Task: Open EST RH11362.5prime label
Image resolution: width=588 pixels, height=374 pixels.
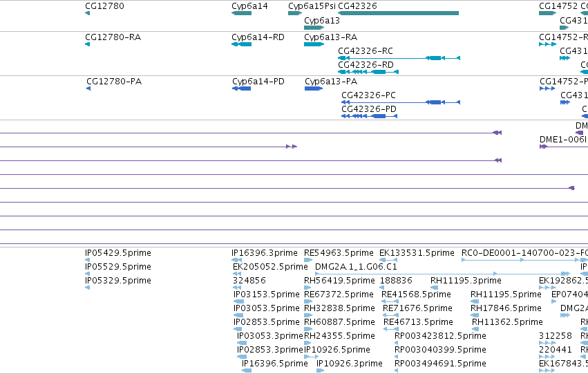Action: [507, 322]
